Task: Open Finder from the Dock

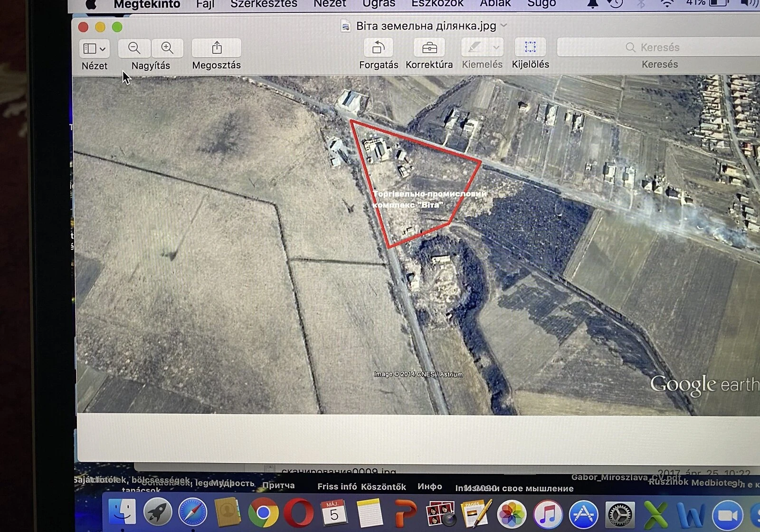Action: pos(122,512)
